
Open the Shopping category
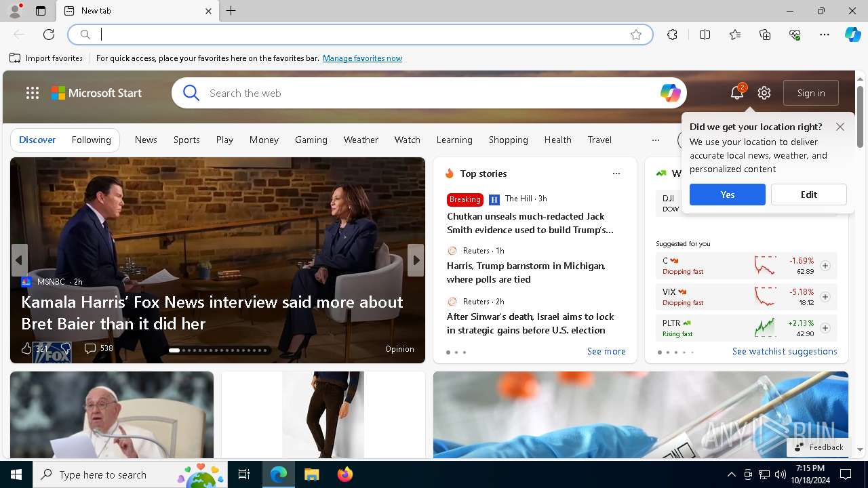509,140
